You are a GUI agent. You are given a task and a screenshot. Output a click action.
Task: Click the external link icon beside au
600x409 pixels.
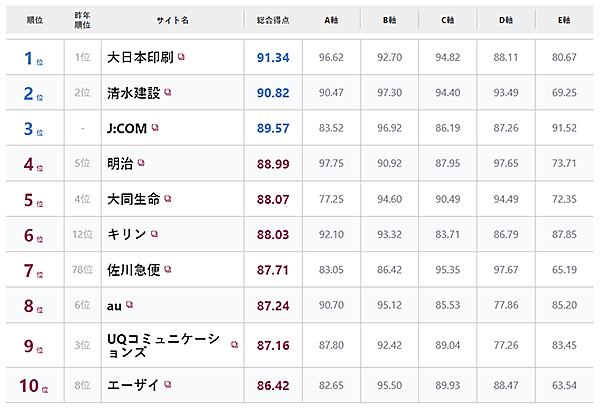[x=131, y=304]
